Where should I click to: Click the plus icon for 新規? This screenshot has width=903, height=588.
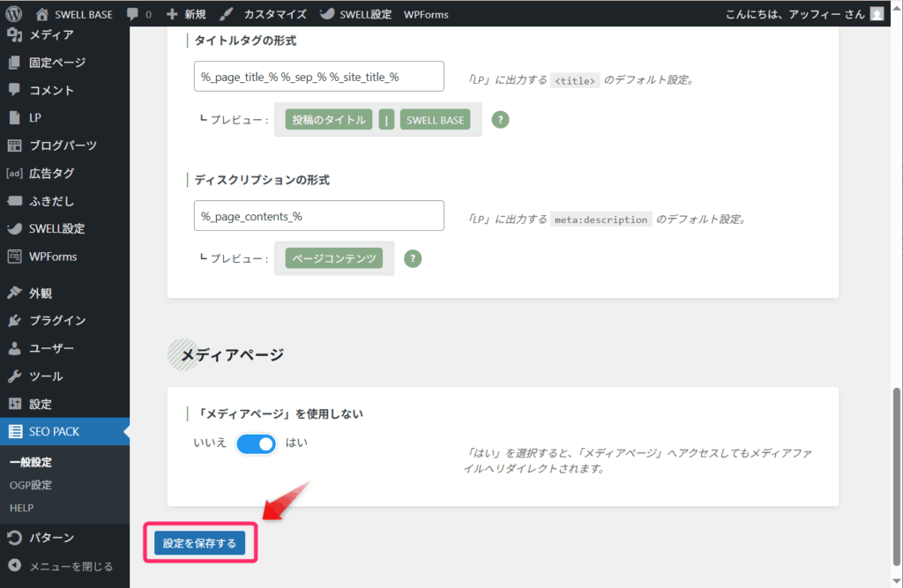(x=172, y=14)
